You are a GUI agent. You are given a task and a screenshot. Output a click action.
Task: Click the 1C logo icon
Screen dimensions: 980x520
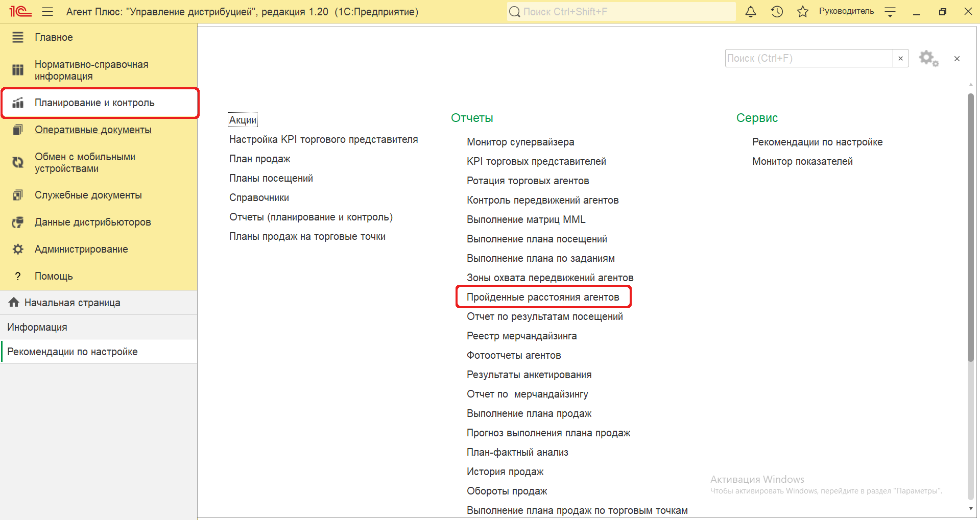point(20,12)
